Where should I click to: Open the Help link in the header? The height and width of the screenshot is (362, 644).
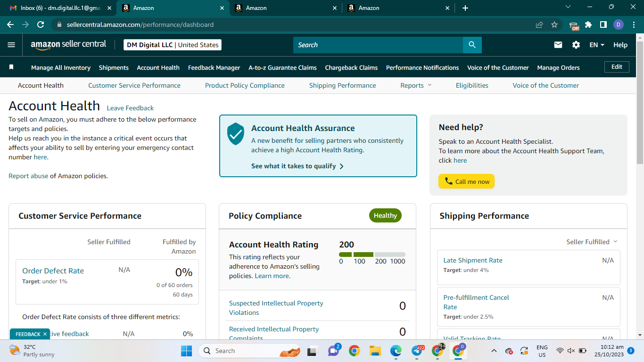pyautogui.click(x=620, y=45)
